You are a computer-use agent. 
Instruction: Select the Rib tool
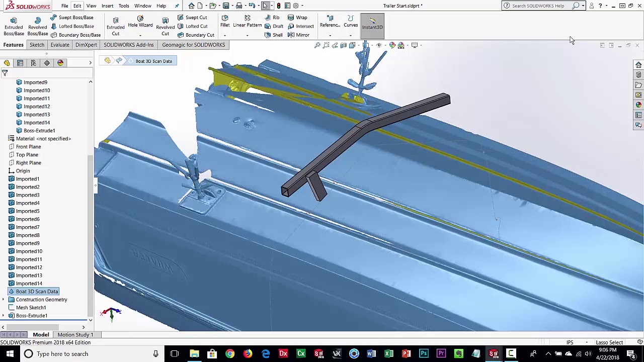point(272,18)
